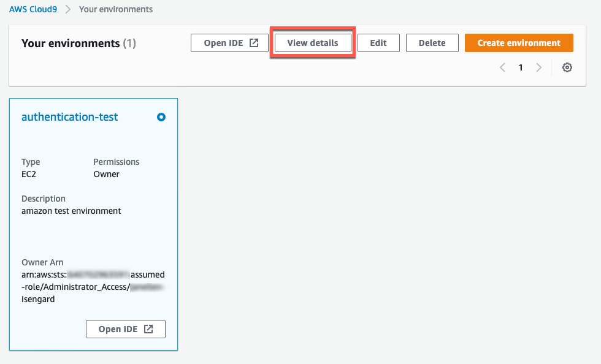The height and width of the screenshot is (364, 601).
Task: Click Open IDE in the header toolbar
Action: [229, 43]
